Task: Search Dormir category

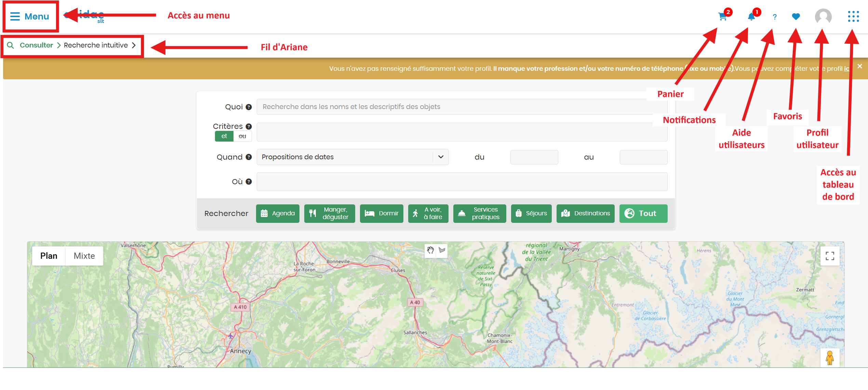Action: (382, 214)
